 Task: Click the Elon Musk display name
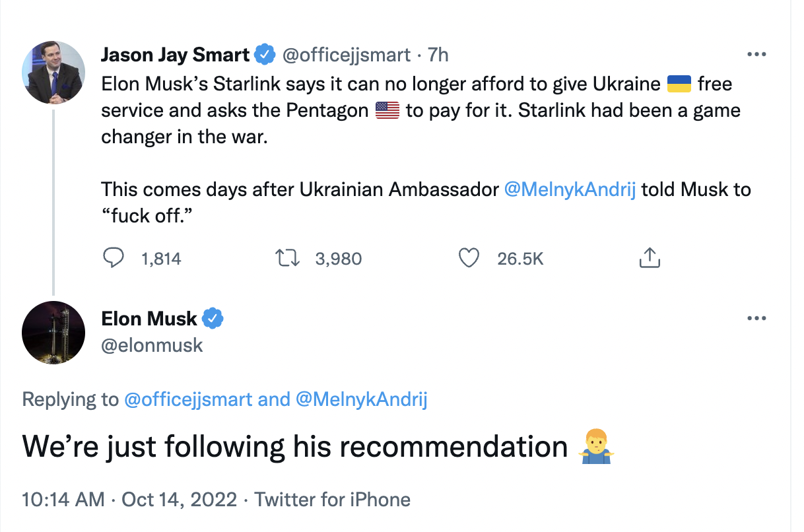(149, 319)
